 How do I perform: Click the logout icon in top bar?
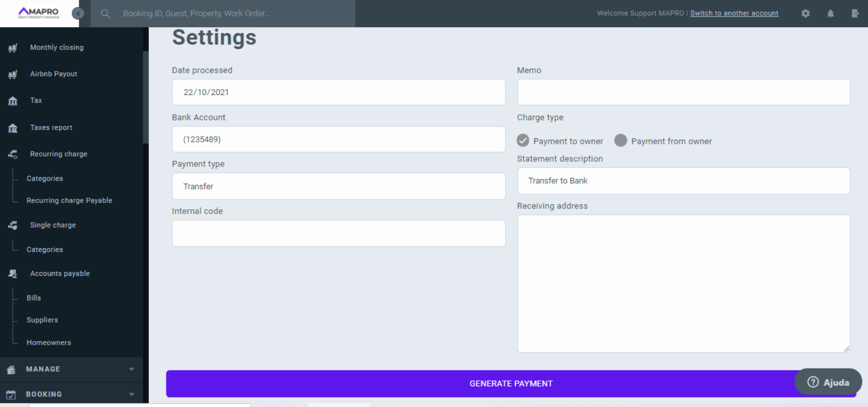[x=855, y=14]
